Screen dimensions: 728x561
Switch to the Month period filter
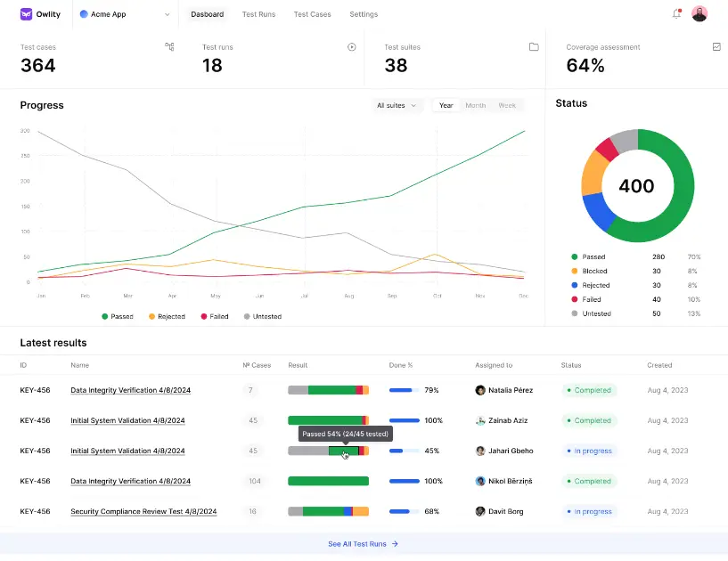tap(475, 104)
